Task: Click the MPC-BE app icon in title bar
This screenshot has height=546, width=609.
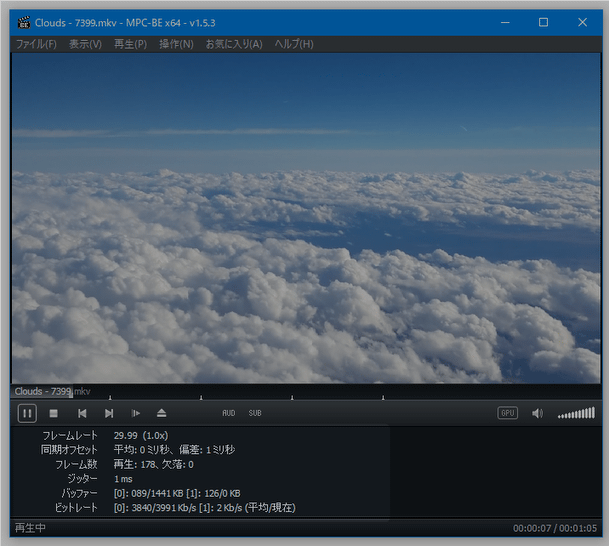Action: [x=23, y=21]
